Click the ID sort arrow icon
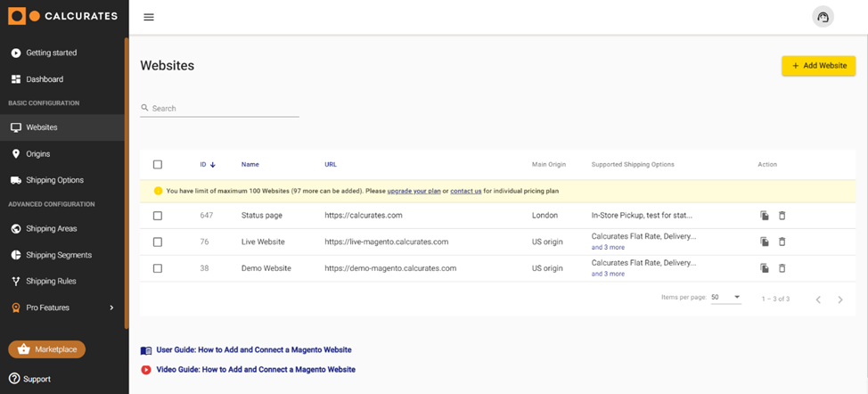The height and width of the screenshot is (394, 868). (213, 164)
